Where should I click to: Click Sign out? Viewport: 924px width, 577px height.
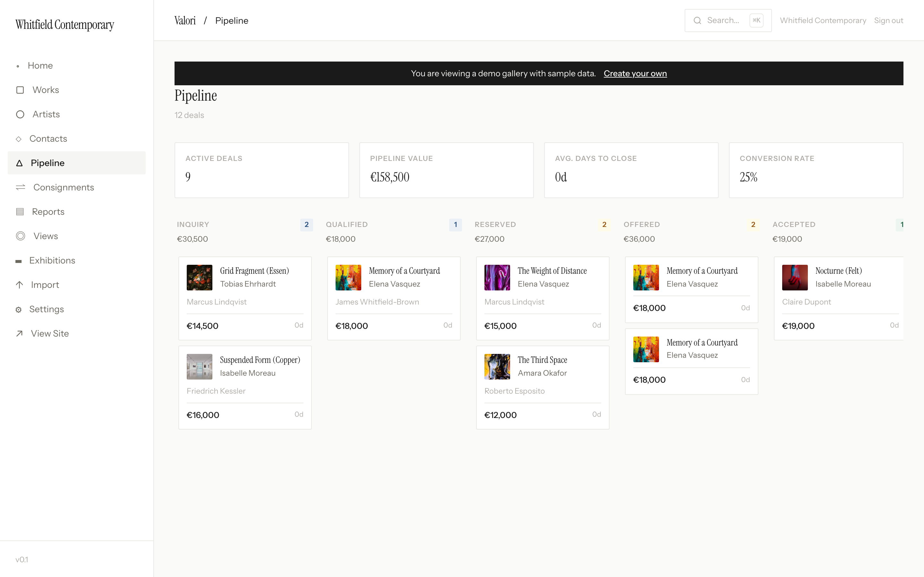(888, 21)
